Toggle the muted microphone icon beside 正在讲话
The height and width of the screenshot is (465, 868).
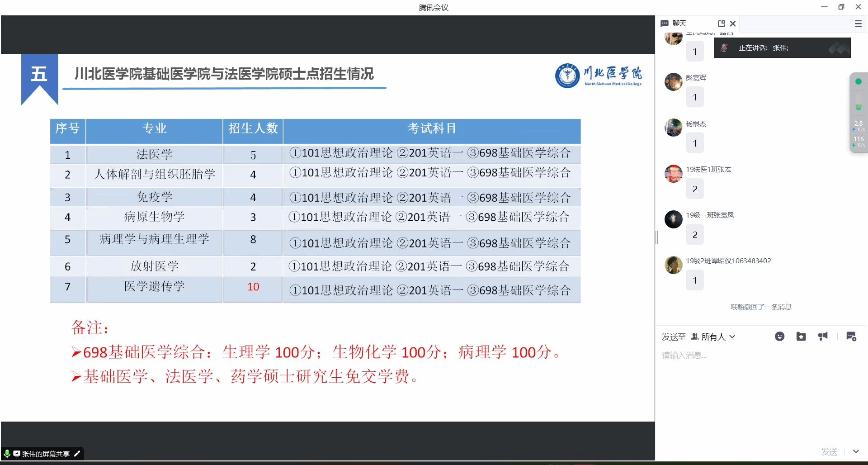coord(725,47)
